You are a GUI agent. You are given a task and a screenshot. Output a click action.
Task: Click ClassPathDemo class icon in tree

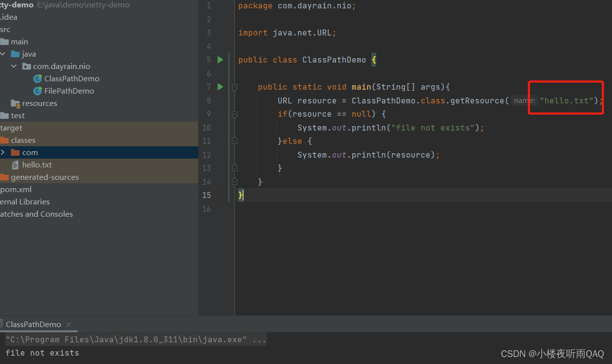(x=37, y=79)
